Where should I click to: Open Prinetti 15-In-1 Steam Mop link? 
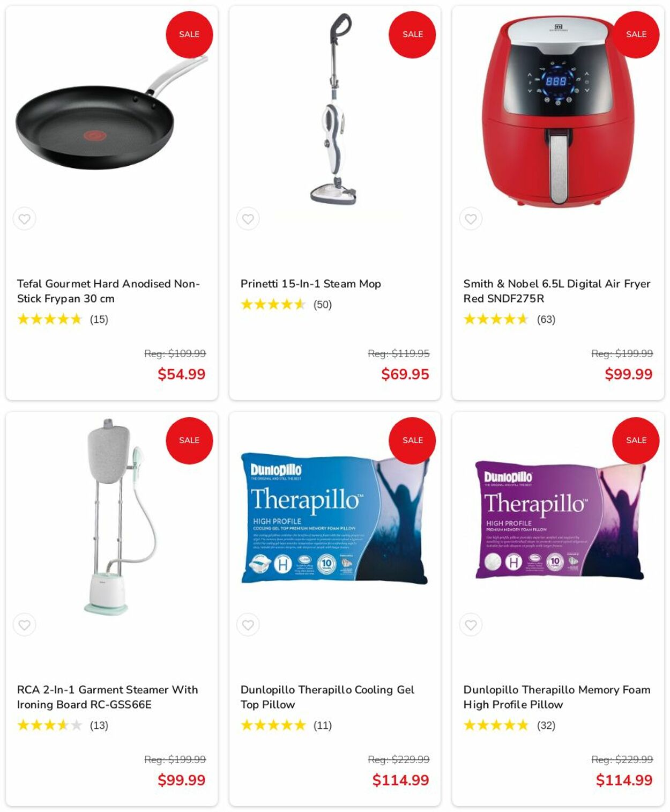pos(310,284)
